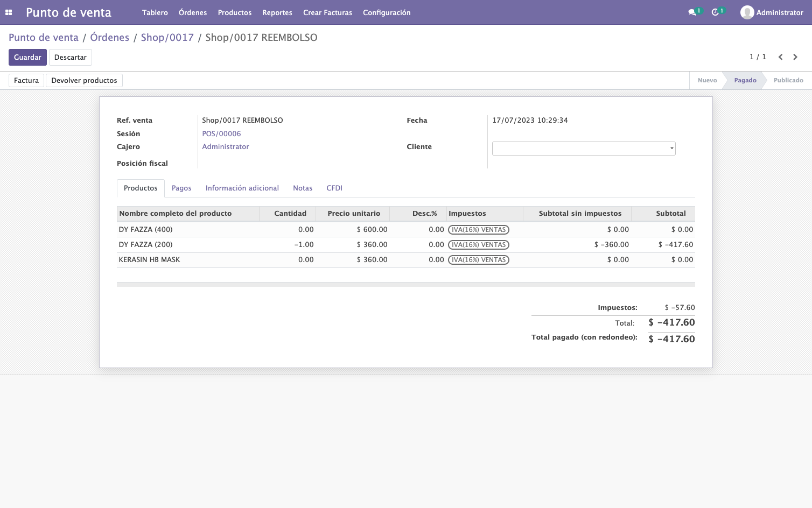Go to Órdenes breadcrumb
This screenshot has height=508, width=812.
(x=110, y=38)
